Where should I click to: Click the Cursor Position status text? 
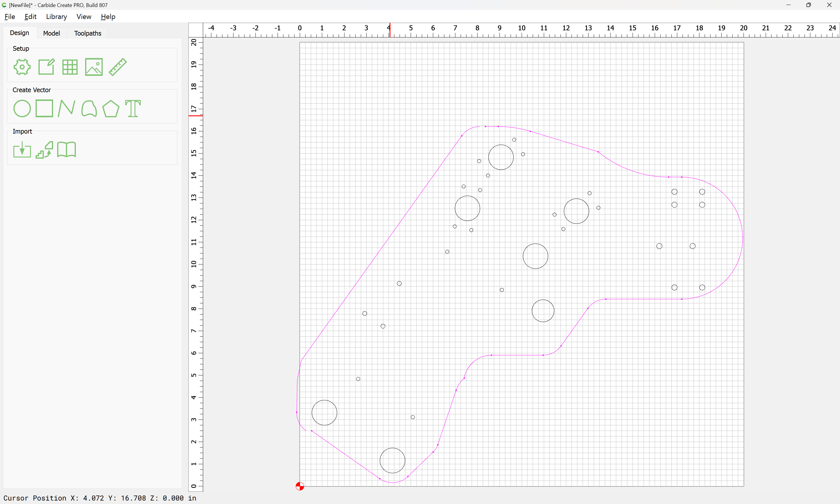pyautogui.click(x=100, y=498)
